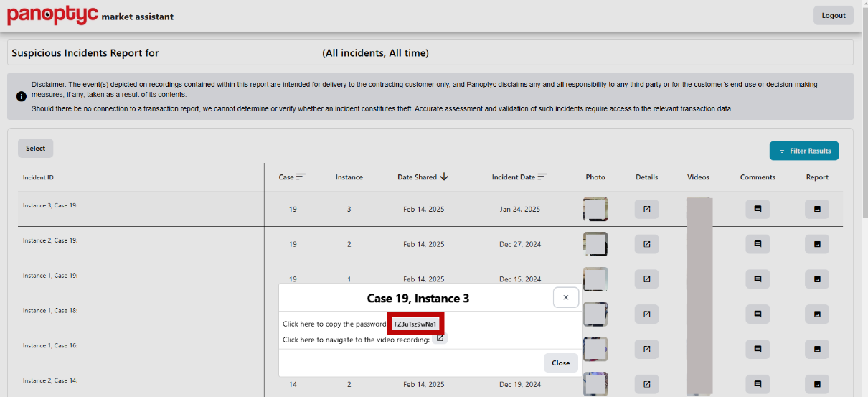
Task: Log out using the Logout button
Action: 834,15
